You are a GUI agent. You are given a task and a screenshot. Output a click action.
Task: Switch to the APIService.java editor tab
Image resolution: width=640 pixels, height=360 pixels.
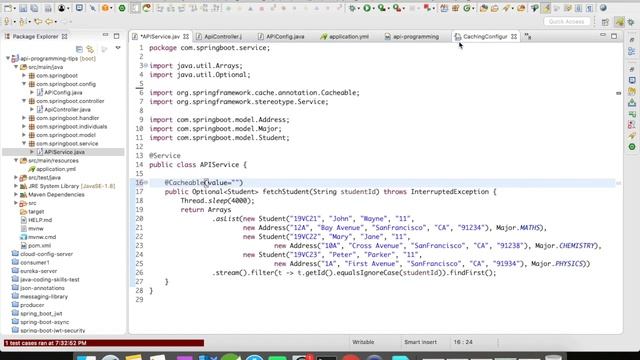[x=160, y=37]
